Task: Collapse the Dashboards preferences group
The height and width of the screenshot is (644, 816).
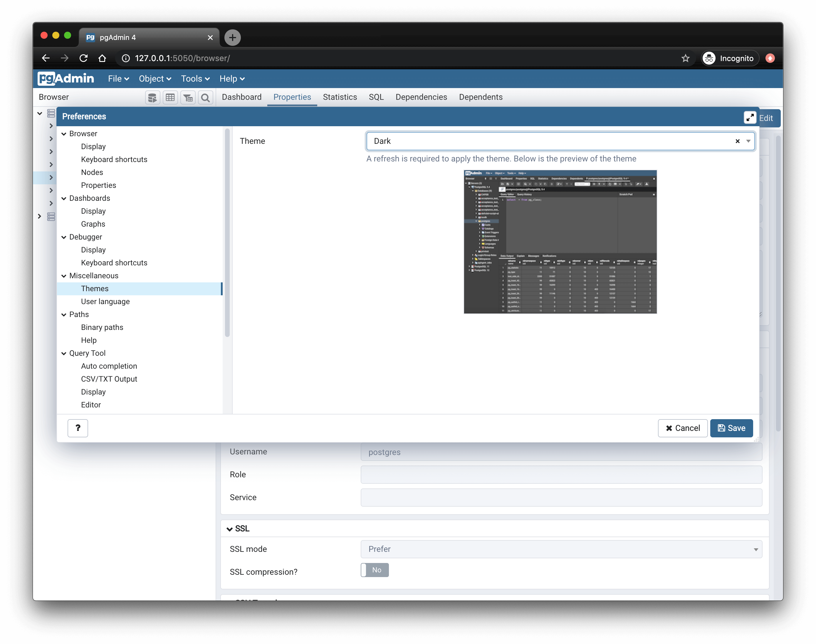Action: point(64,198)
